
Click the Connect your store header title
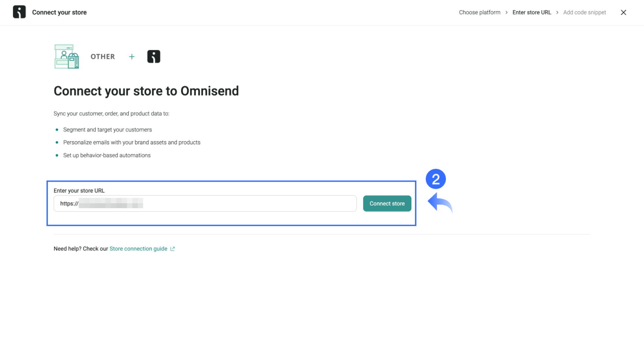[x=59, y=12]
